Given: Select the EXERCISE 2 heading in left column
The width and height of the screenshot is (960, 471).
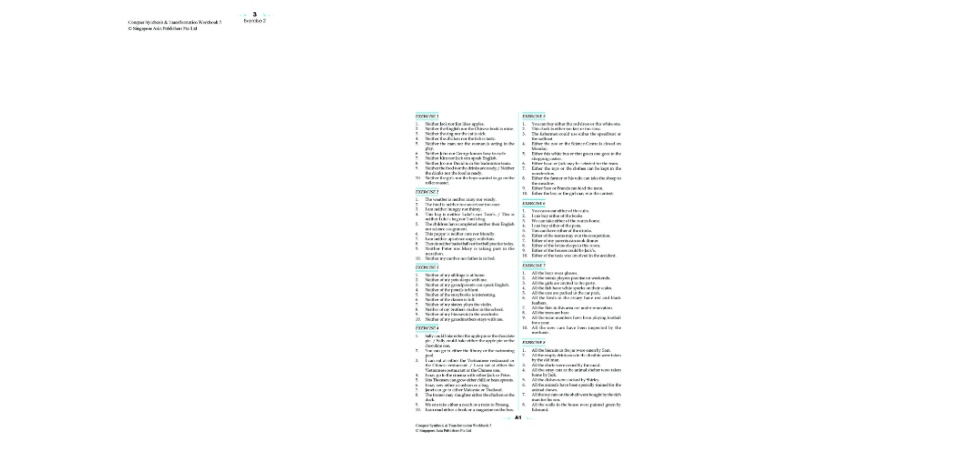Looking at the screenshot, I should click(x=427, y=191).
